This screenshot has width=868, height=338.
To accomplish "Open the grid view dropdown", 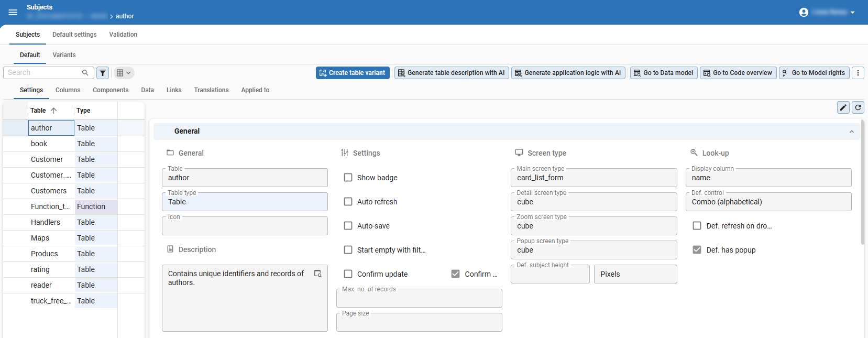I will [124, 73].
